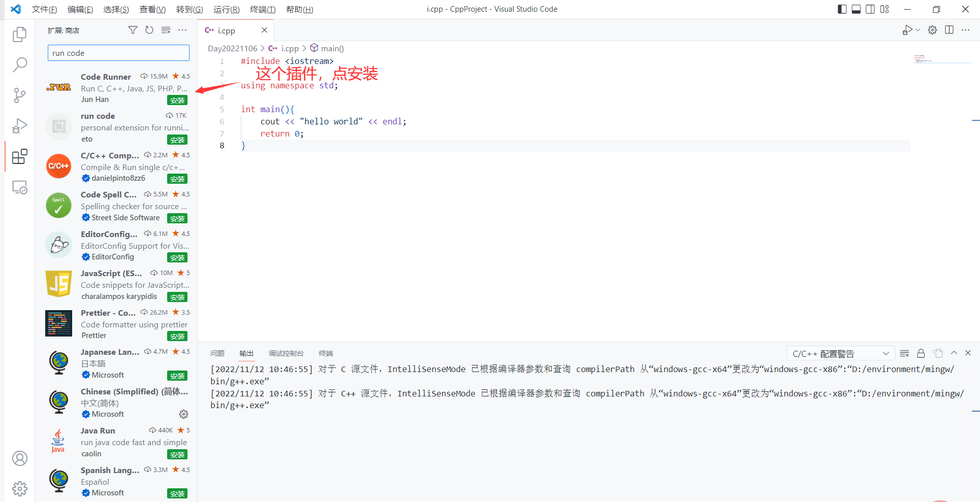Click the Code Spell Checker green icon

[x=58, y=206]
